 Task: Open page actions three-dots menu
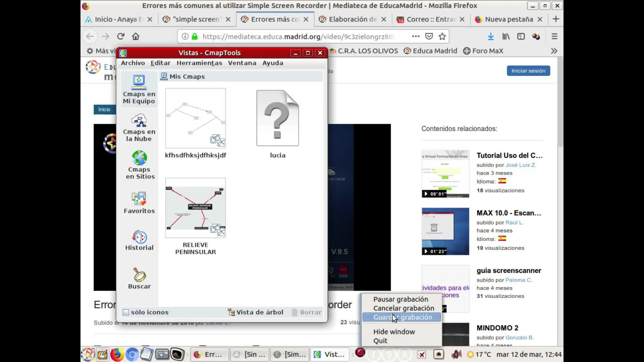416,37
